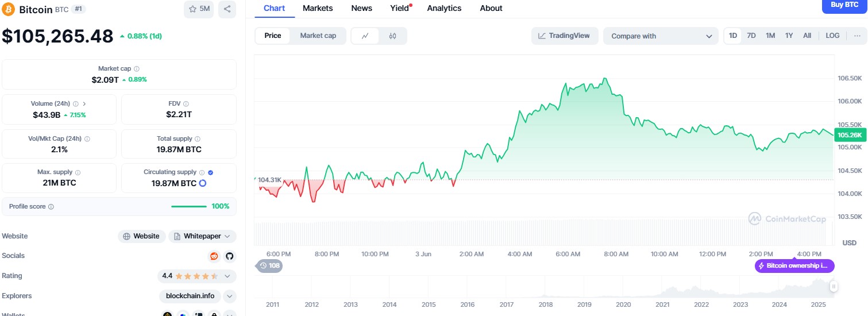
Task: Click the Bitcoin ownership event marker
Action: (794, 265)
